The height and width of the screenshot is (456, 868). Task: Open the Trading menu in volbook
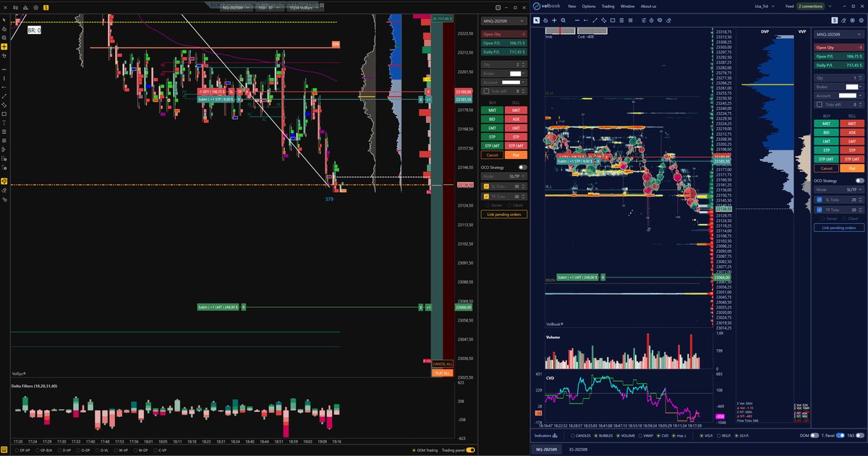tap(608, 6)
